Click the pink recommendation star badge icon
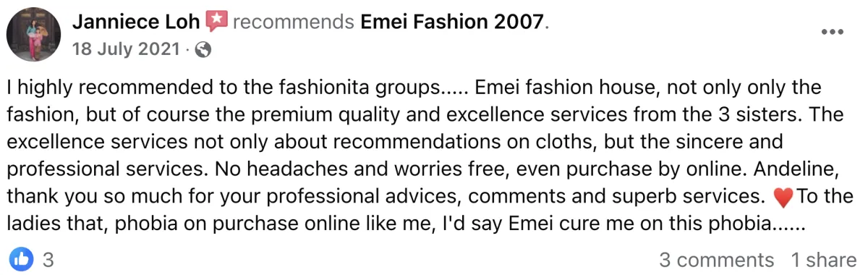 [216, 22]
